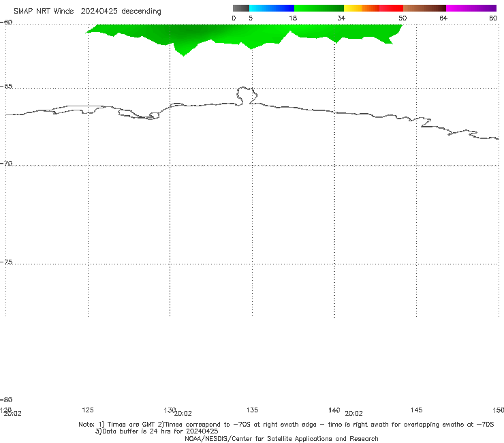Click the word "descending" in the title
Viewport: 504px width, 443px height.
pos(141,12)
